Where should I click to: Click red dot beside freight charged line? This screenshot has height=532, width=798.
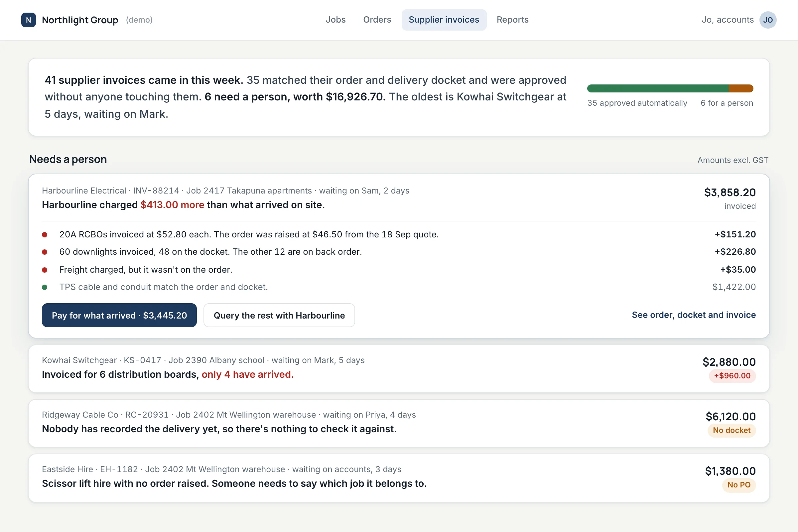tap(45, 270)
